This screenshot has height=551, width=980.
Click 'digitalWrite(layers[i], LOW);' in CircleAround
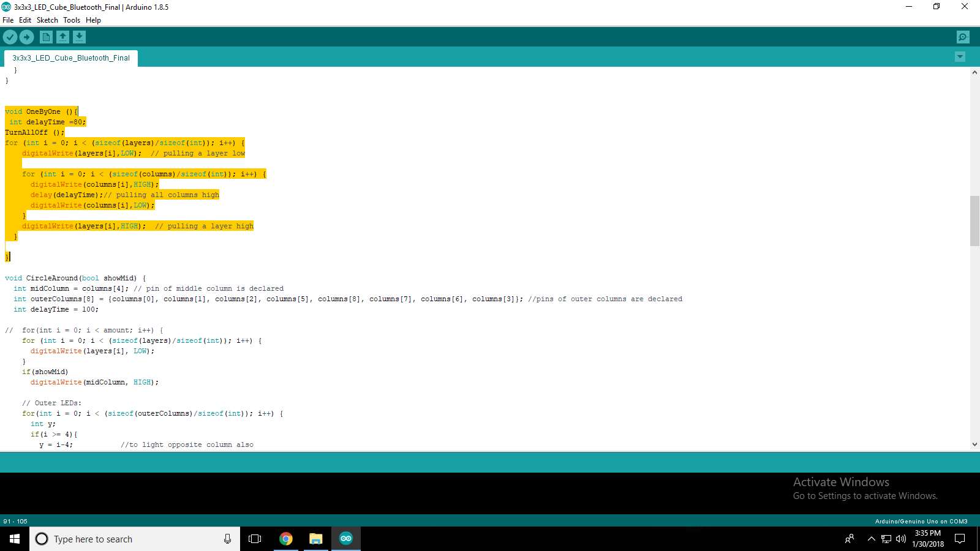tap(92, 351)
